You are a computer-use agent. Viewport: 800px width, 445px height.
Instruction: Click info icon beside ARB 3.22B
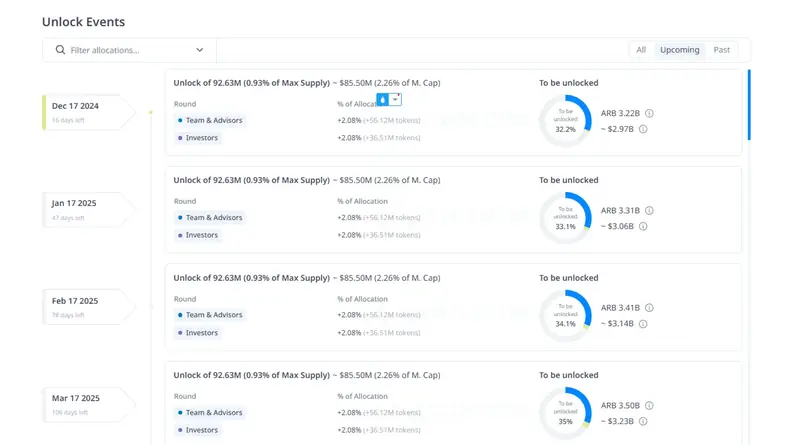pos(649,113)
